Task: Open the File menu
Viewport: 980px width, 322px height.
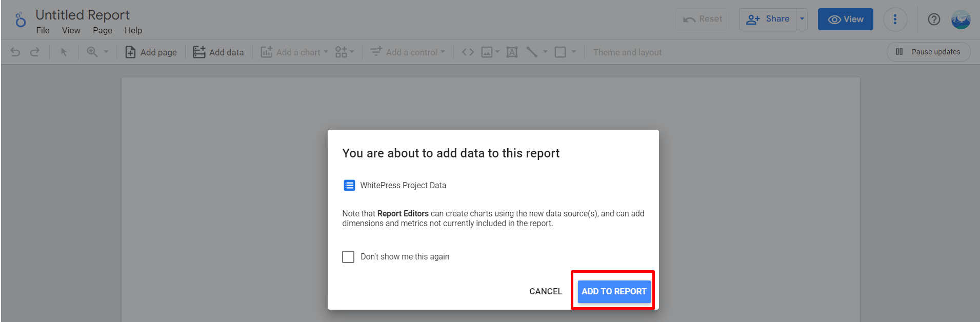Action: (x=43, y=31)
